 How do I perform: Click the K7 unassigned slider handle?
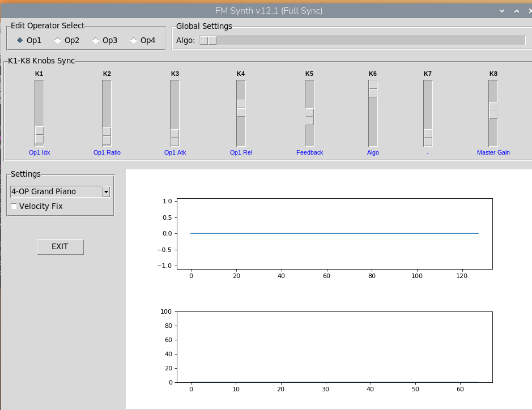(428, 138)
